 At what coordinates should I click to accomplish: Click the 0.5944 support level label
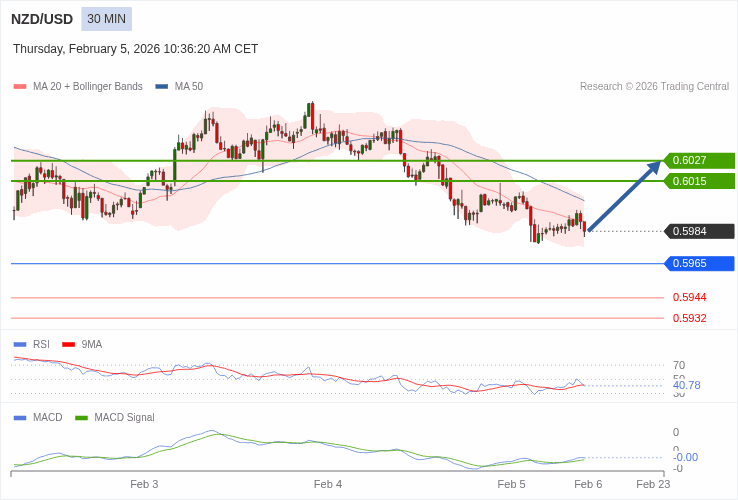pos(689,297)
